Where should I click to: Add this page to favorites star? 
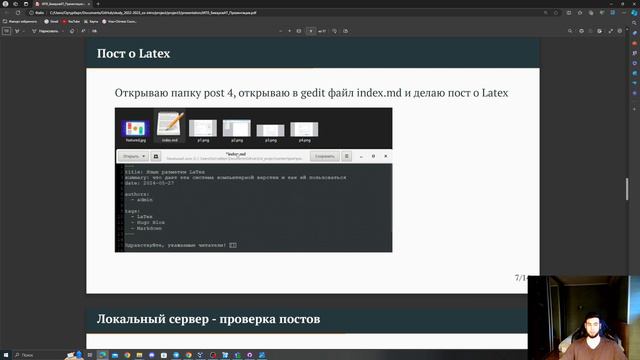(556, 13)
